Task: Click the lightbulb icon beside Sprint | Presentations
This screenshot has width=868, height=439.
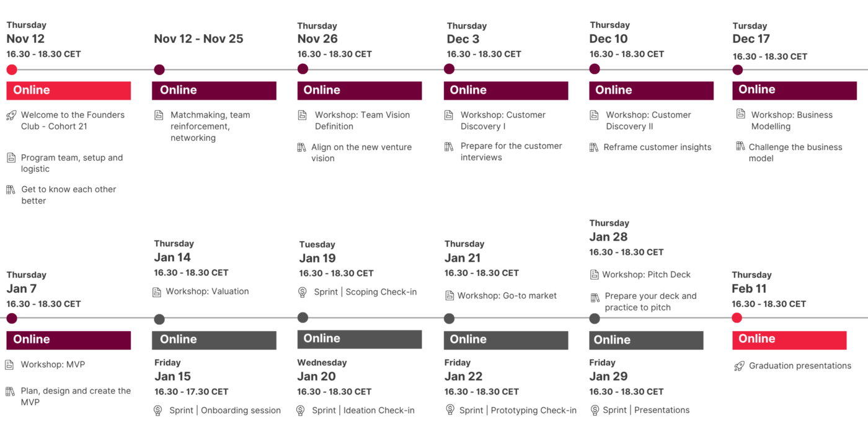Action: (595, 410)
